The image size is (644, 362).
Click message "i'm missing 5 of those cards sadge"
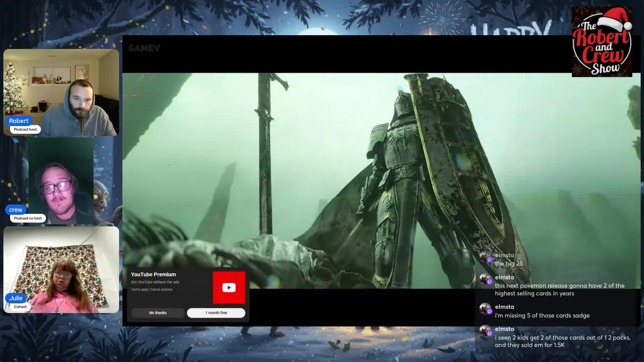(x=542, y=316)
